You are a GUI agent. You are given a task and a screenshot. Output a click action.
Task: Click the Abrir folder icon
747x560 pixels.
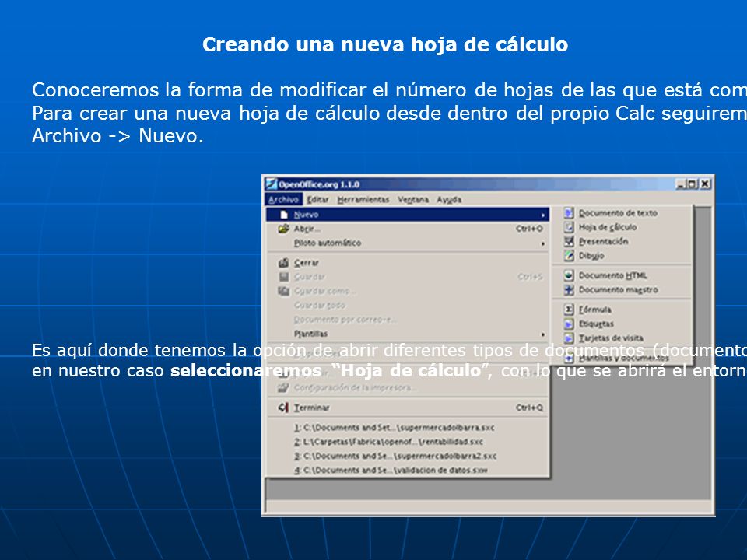tap(284, 229)
